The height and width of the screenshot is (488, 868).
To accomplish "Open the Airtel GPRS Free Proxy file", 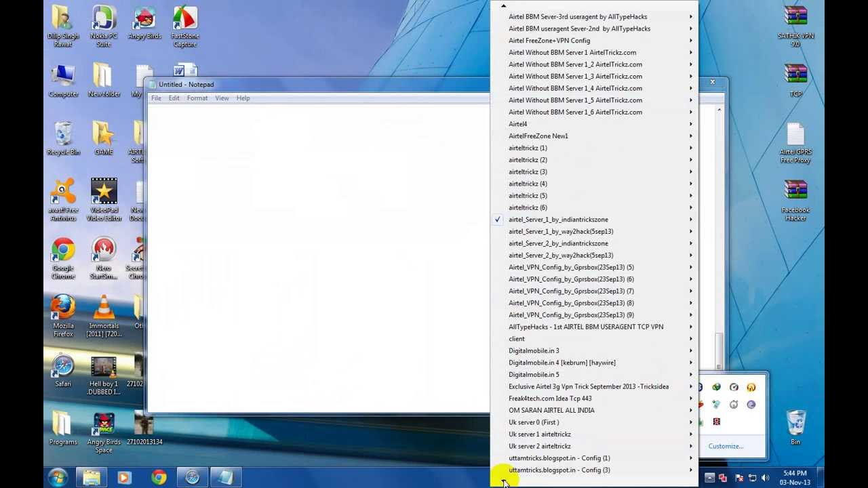I will point(795,143).
